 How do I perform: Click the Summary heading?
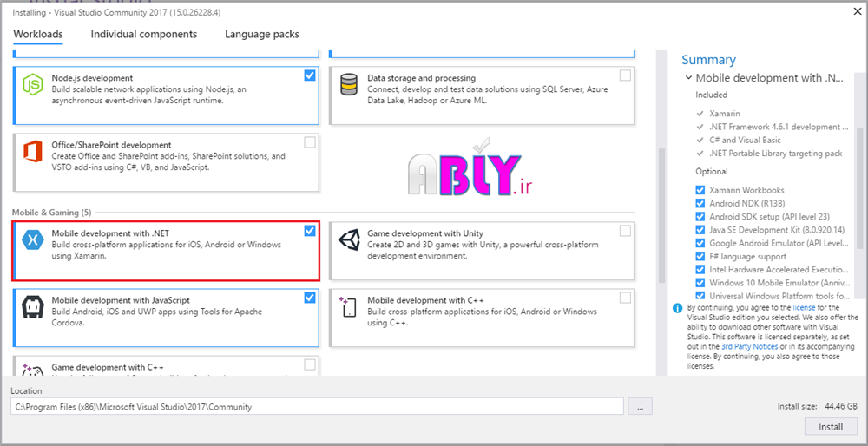[708, 60]
